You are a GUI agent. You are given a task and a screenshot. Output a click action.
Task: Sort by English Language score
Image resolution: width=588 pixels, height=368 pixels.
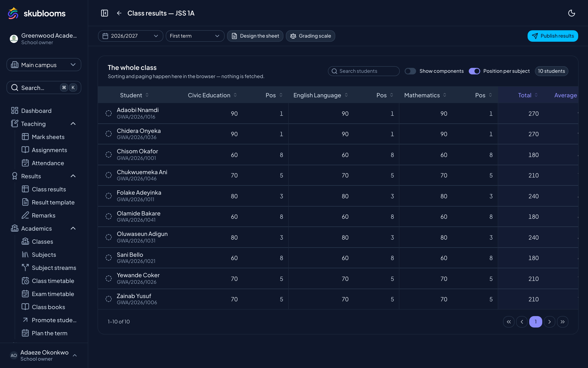point(321,95)
